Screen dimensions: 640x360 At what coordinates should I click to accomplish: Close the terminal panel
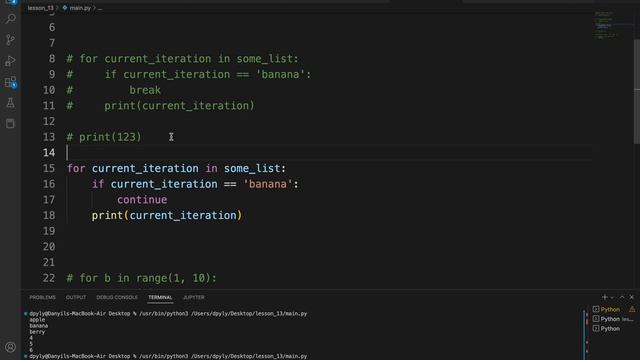point(631,297)
